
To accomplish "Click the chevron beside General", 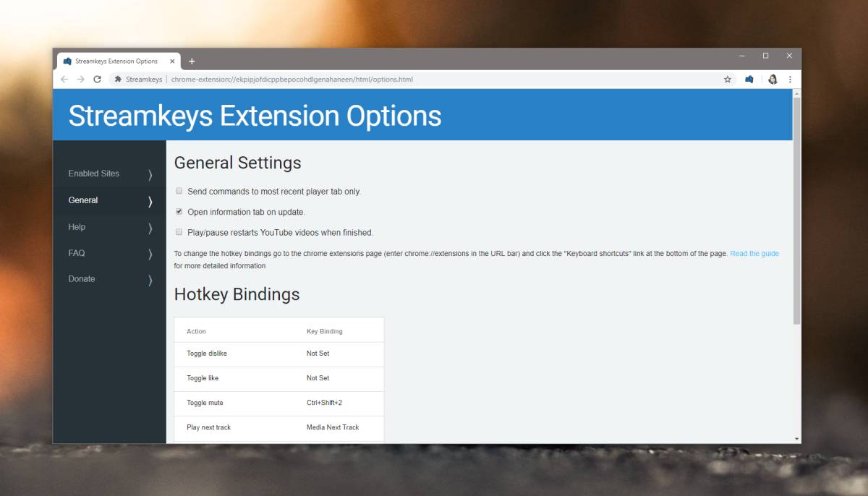I will click(150, 201).
